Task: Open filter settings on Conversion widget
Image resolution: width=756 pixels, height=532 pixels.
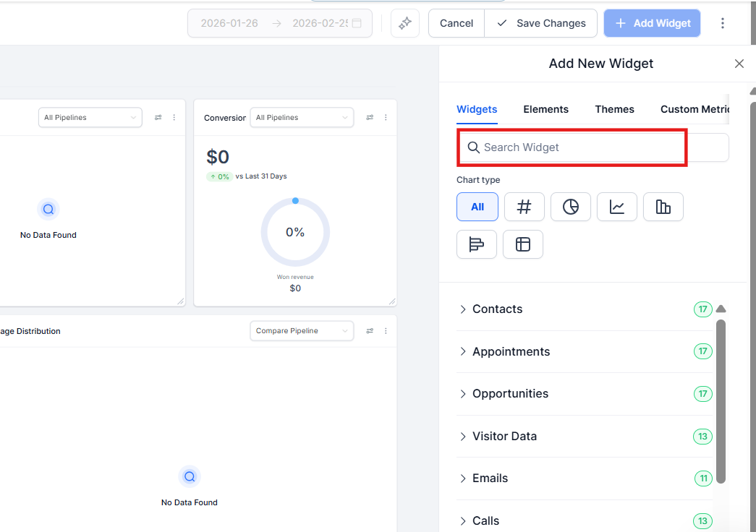Action: pos(370,118)
